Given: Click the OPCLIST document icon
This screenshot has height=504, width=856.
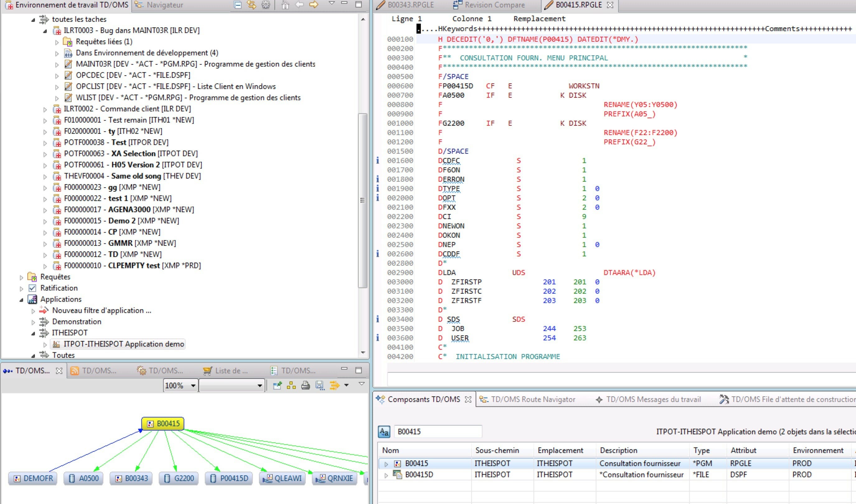Looking at the screenshot, I should pyautogui.click(x=68, y=86).
